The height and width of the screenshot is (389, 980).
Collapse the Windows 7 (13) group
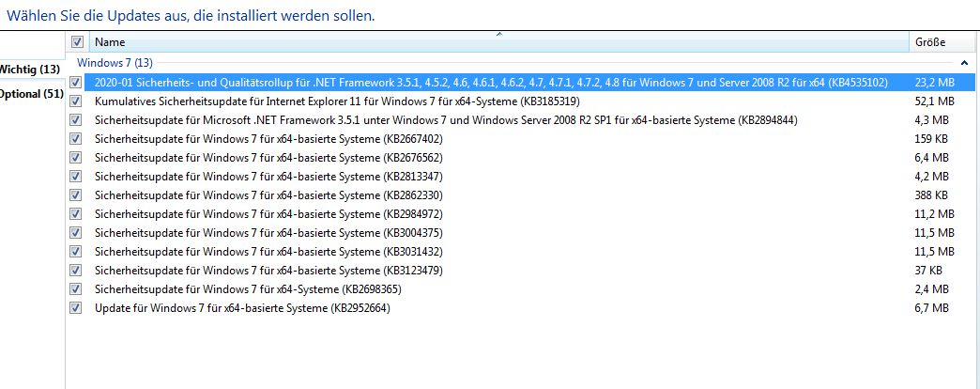click(964, 63)
